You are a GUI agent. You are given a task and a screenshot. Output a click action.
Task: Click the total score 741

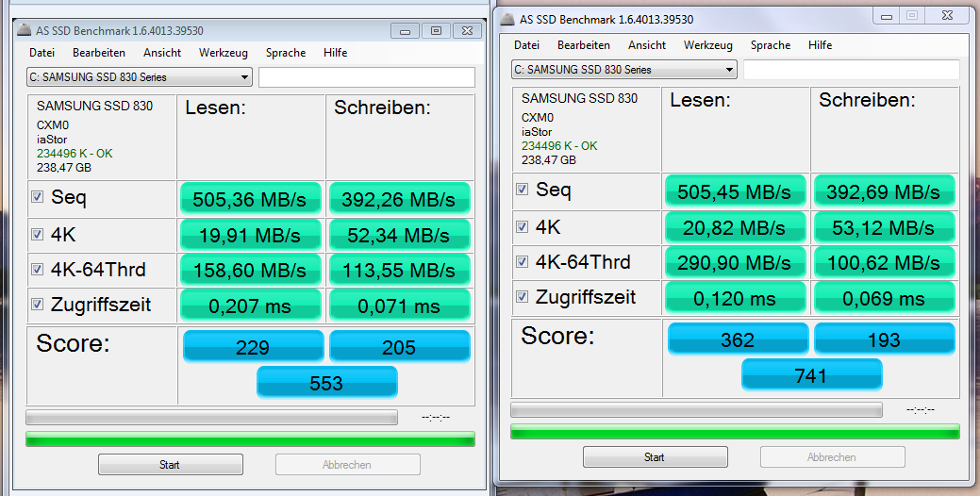(x=812, y=374)
